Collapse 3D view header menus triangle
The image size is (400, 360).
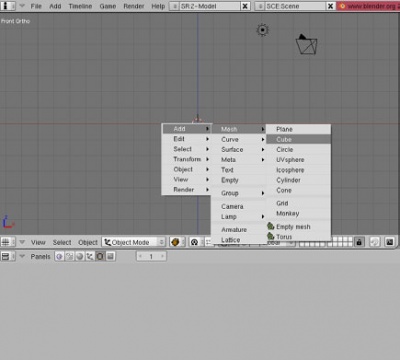point(22,242)
